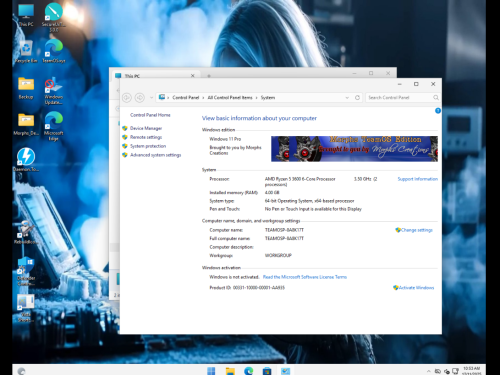Viewport: 500px width, 375px height.
Task: Expand the address bar history dropdown
Action: pos(347,98)
